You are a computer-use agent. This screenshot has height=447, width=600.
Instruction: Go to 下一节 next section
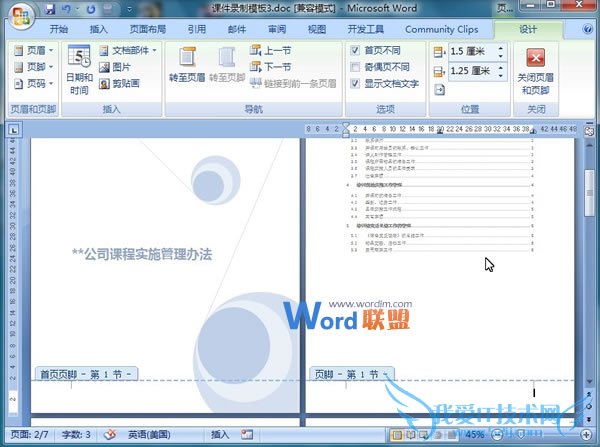(x=271, y=67)
